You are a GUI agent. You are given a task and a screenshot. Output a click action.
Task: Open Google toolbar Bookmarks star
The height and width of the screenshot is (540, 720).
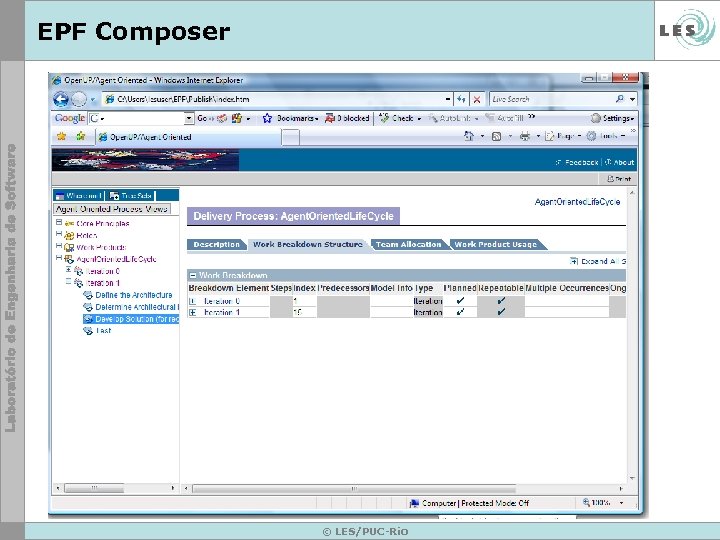(x=267, y=118)
